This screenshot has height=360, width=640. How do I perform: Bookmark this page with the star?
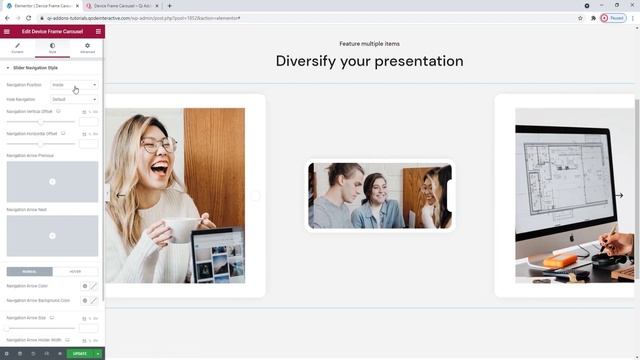[580, 18]
